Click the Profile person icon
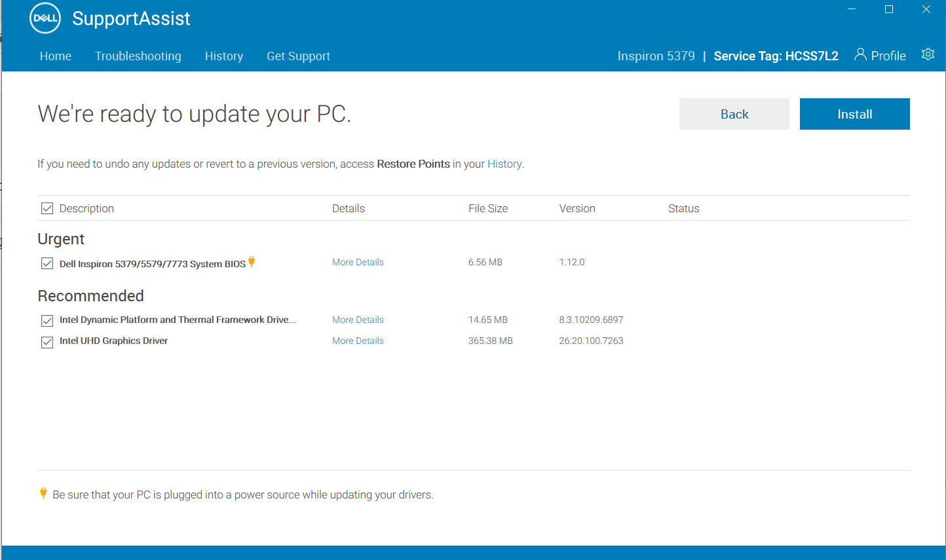Image resolution: width=946 pixels, height=560 pixels. click(860, 54)
